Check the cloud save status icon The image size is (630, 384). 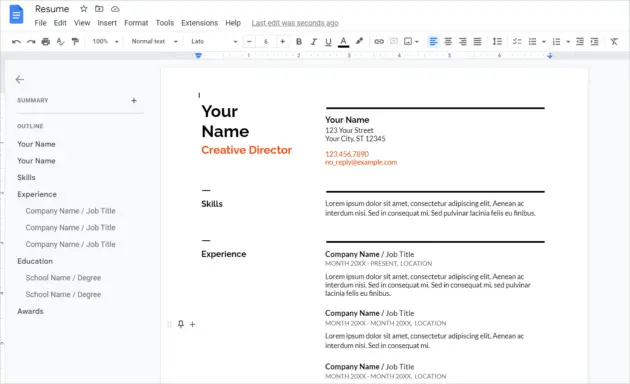click(x=115, y=8)
